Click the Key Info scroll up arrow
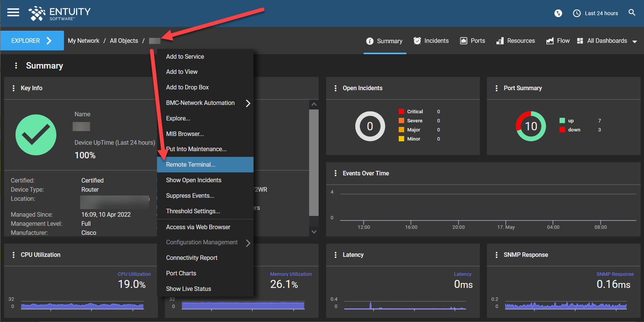644x322 pixels. point(314,104)
